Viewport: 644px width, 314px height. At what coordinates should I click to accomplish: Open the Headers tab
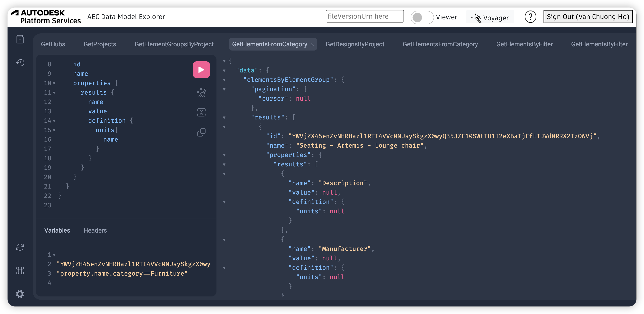(x=95, y=230)
